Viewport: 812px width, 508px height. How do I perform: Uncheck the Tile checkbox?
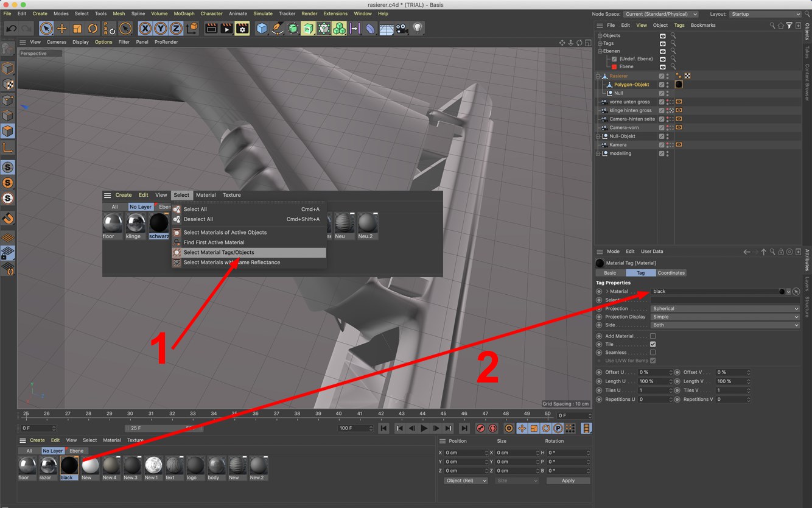pos(653,344)
